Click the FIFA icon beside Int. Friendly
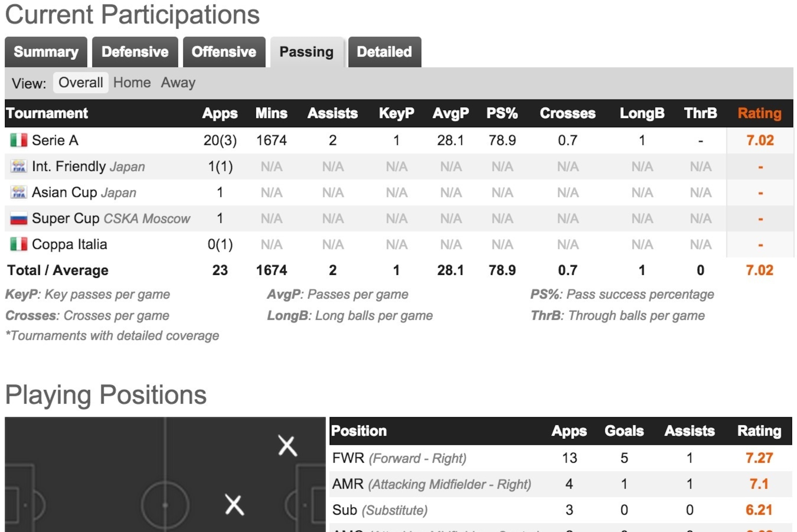Image resolution: width=797 pixels, height=532 pixels. pyautogui.click(x=19, y=166)
